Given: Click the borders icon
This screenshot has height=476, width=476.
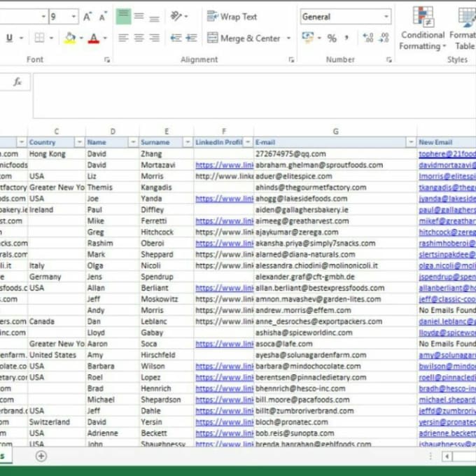Looking at the screenshot, I should [39, 38].
